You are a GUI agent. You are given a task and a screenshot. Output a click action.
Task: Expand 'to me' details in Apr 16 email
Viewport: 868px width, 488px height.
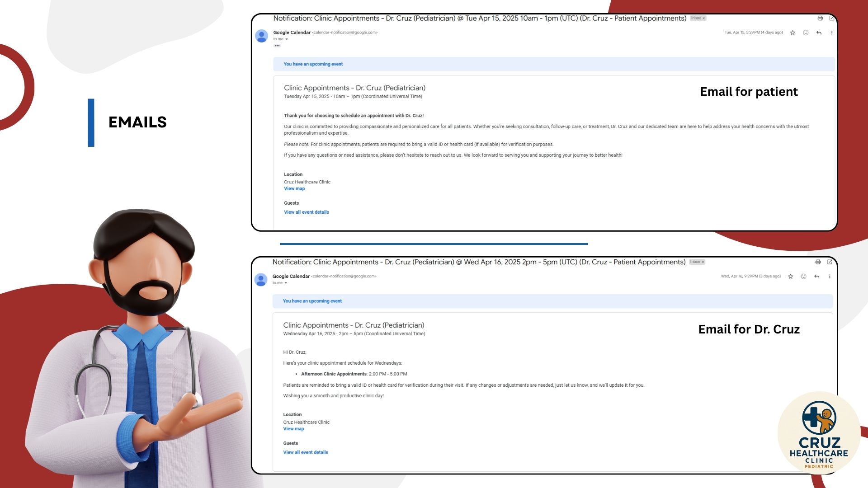tap(286, 283)
